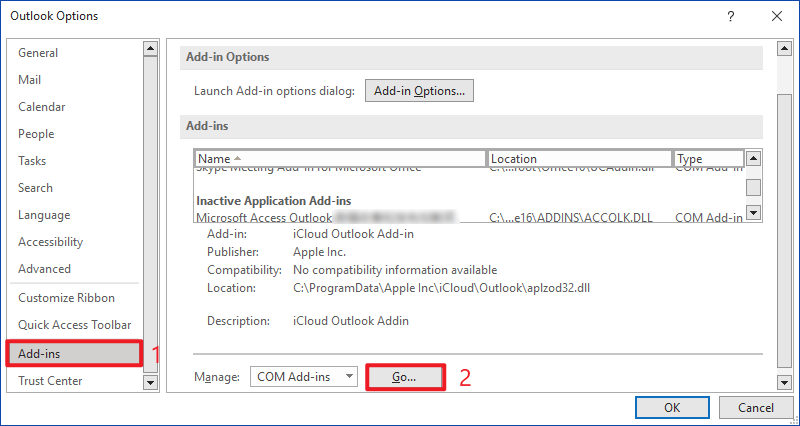Click the ACCOLK.DLL location cell
The width and height of the screenshot is (800, 426).
point(571,218)
